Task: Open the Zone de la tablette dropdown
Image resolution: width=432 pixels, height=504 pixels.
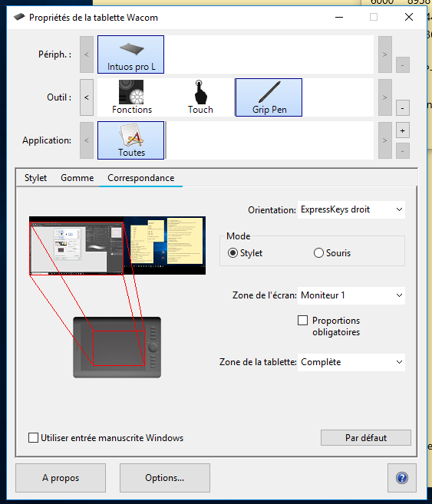Action: [351, 362]
